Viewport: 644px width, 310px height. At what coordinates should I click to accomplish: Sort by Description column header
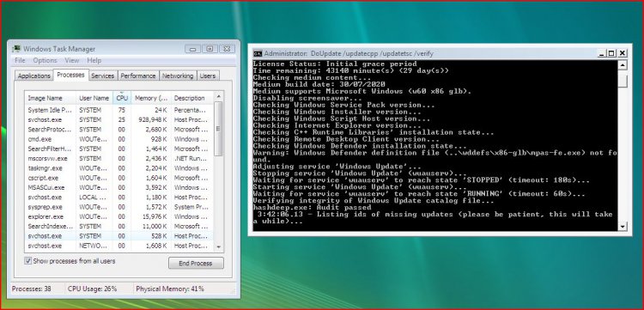(191, 98)
